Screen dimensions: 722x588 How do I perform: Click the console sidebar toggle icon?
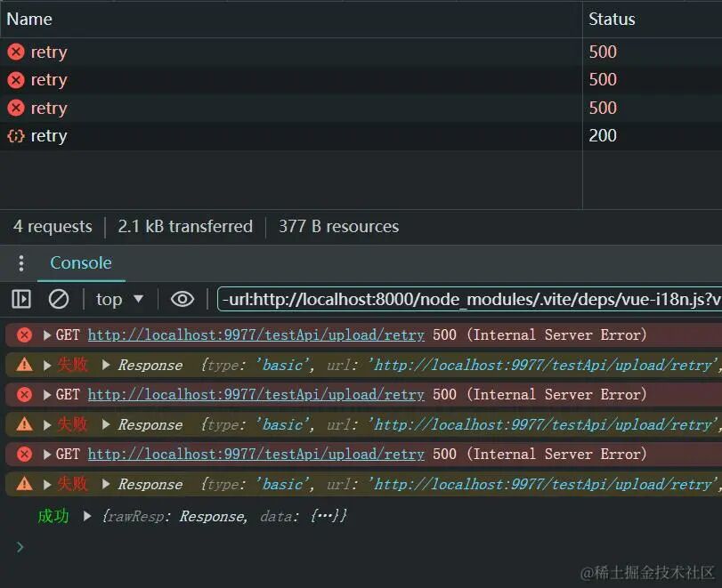point(21,299)
